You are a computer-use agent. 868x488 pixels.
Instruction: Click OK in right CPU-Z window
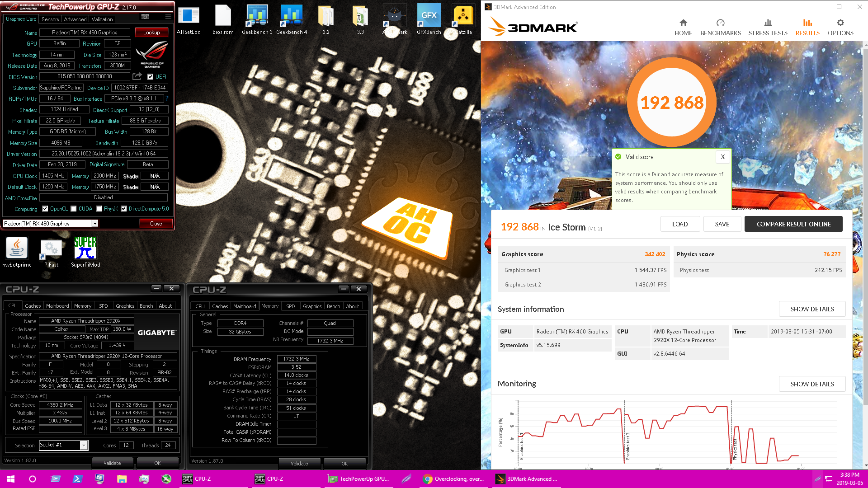click(x=344, y=464)
